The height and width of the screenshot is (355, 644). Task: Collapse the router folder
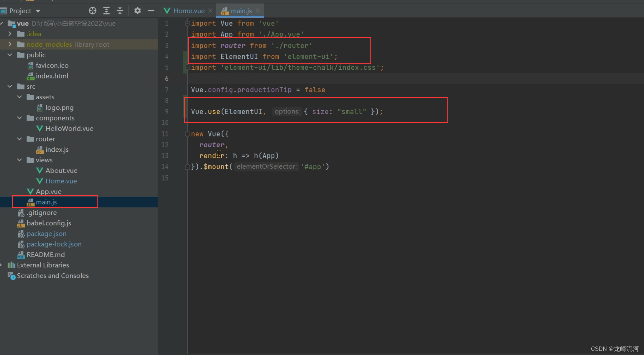[20, 139]
